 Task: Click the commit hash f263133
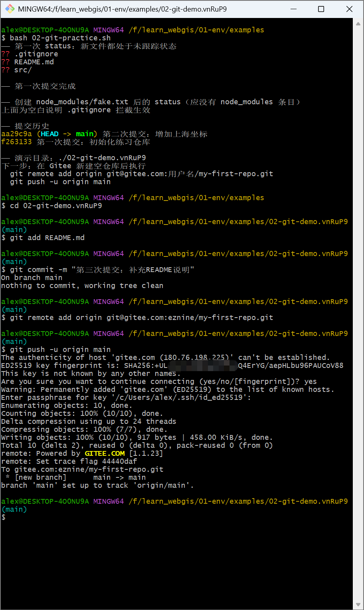(x=16, y=142)
